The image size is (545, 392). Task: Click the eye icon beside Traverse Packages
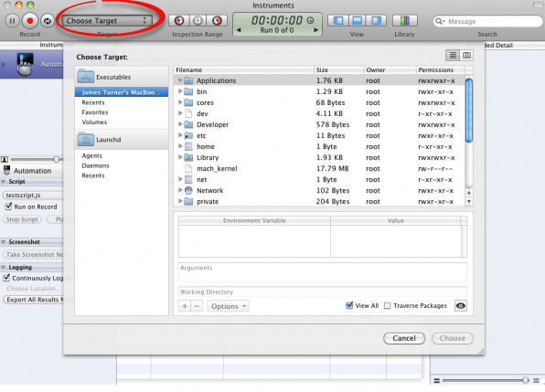pos(461,306)
